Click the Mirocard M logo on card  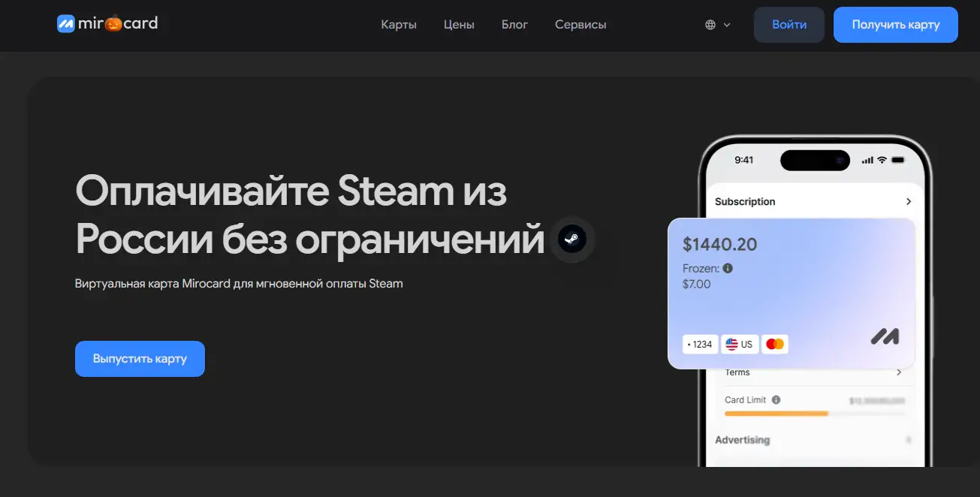click(885, 336)
